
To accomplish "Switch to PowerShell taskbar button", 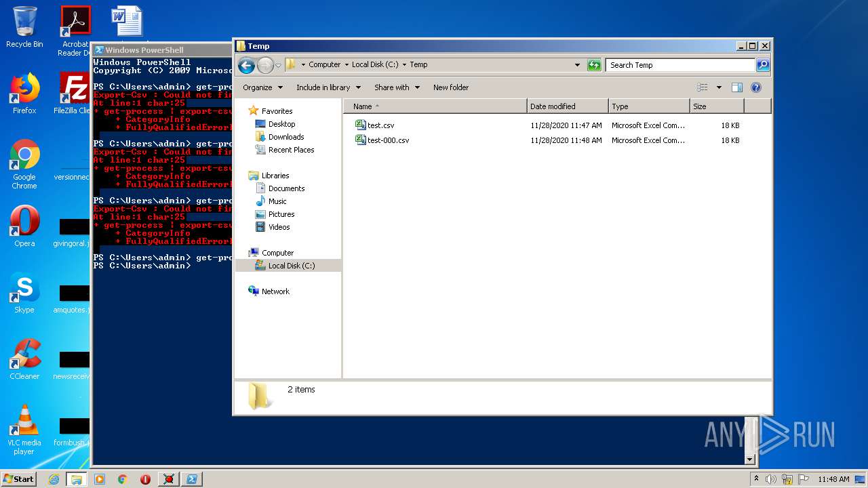I will pyautogui.click(x=191, y=479).
